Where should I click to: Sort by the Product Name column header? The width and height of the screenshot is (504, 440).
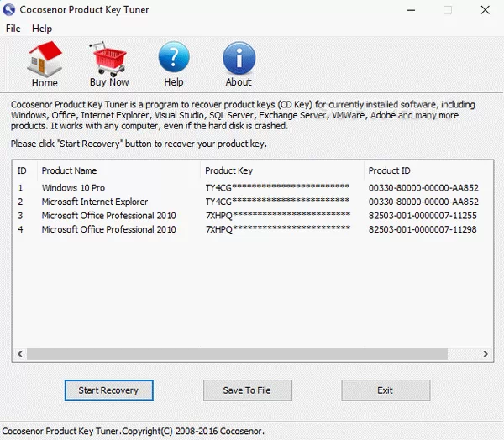point(70,170)
